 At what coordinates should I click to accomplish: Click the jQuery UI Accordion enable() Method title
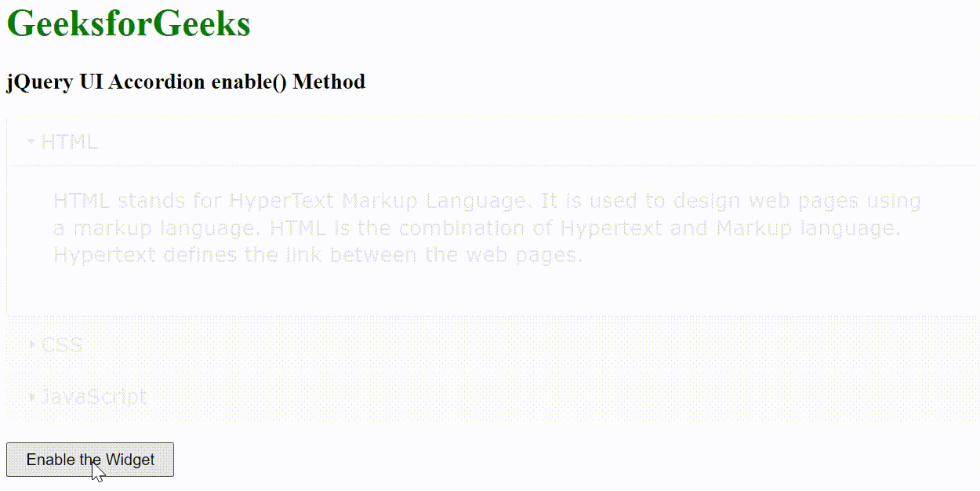coord(186,82)
